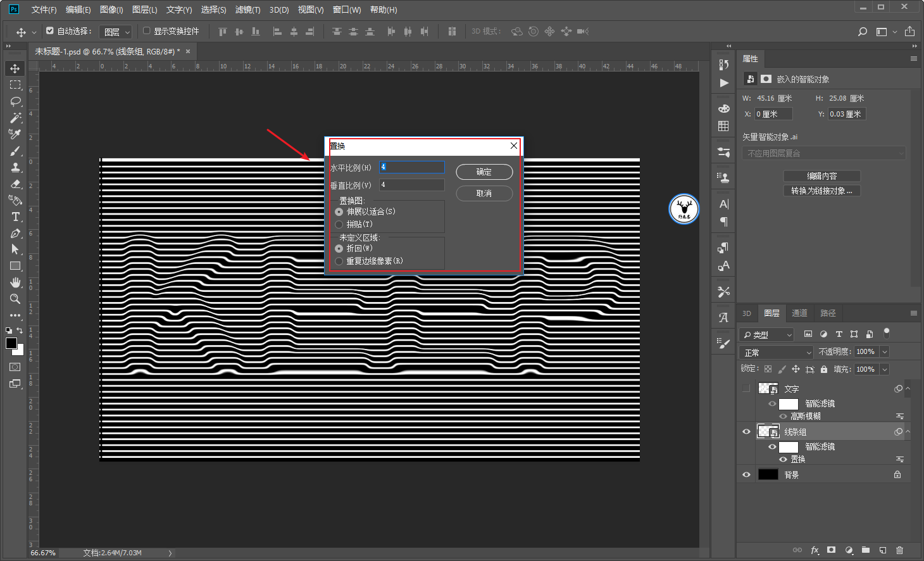Delete layer with trash icon
The width and height of the screenshot is (924, 561).
[900, 550]
